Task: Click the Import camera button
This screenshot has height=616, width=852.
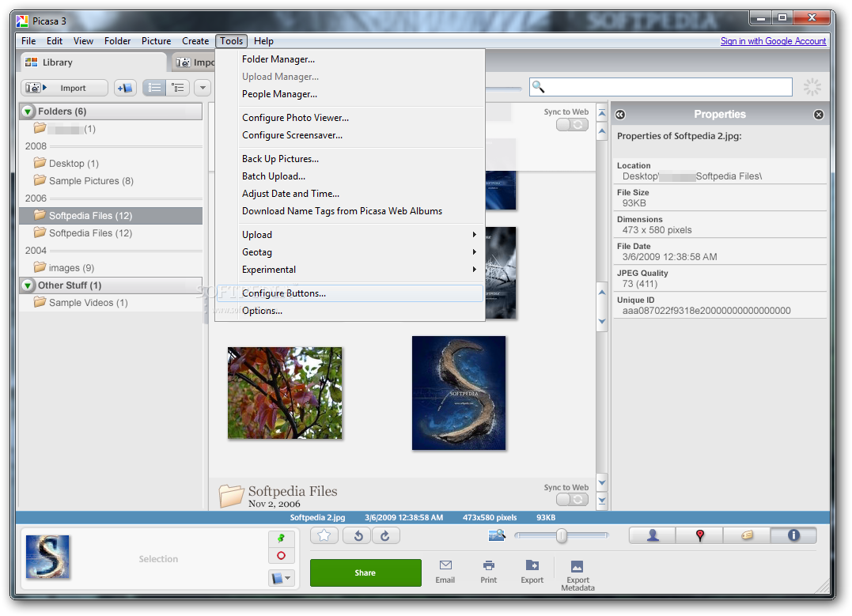Action: 64,88
